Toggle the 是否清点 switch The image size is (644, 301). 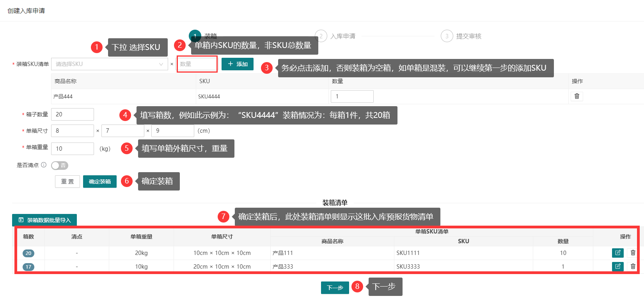pyautogui.click(x=60, y=166)
